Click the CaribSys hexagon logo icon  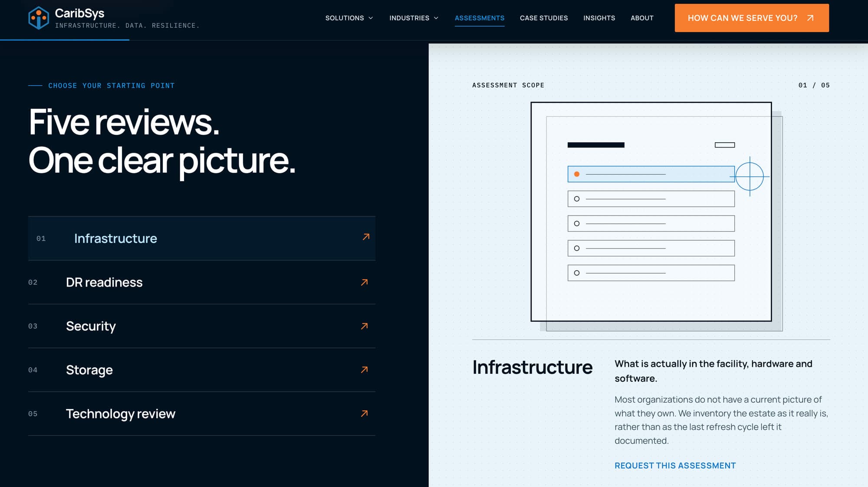pyautogui.click(x=39, y=18)
